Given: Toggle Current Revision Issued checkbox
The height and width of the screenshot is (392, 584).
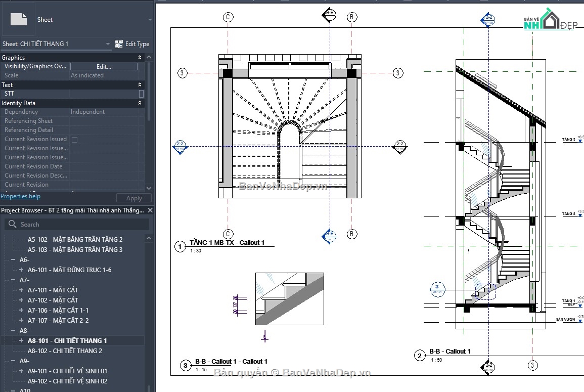Looking at the screenshot, I should [x=74, y=140].
